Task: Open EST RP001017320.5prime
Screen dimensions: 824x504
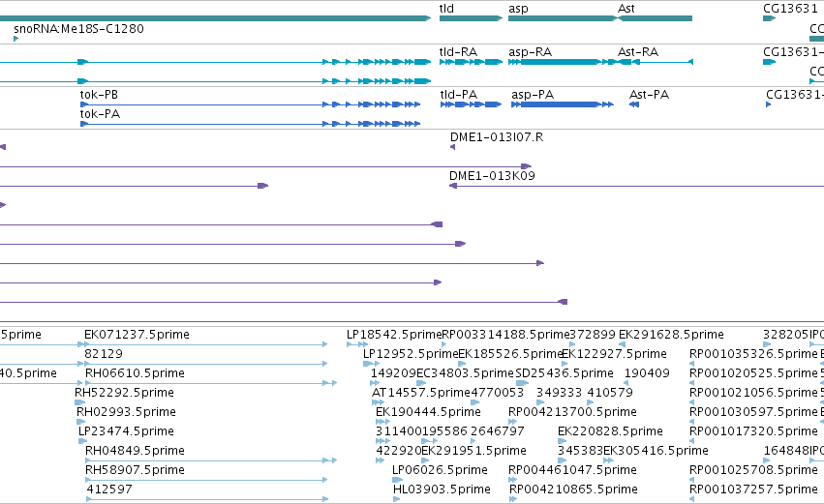Action: [753, 431]
